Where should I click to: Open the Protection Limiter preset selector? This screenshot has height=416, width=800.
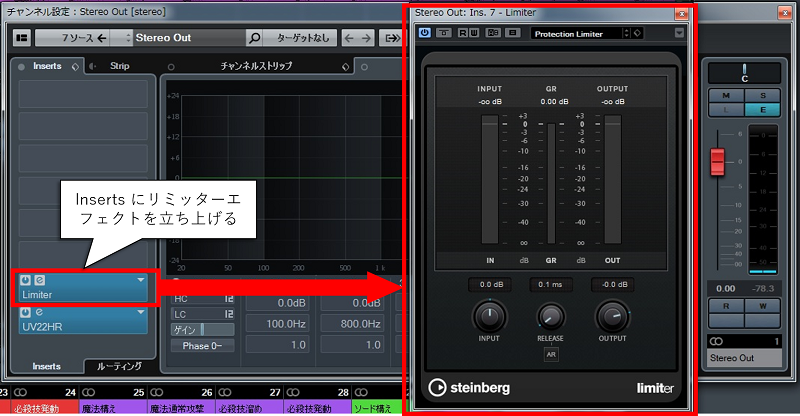(x=577, y=34)
